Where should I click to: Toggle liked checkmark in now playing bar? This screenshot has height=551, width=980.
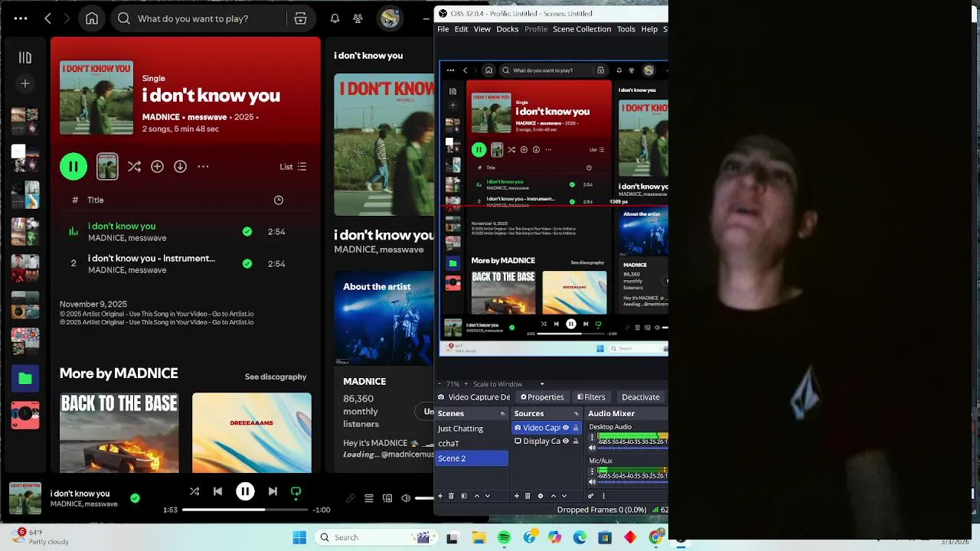tap(135, 498)
